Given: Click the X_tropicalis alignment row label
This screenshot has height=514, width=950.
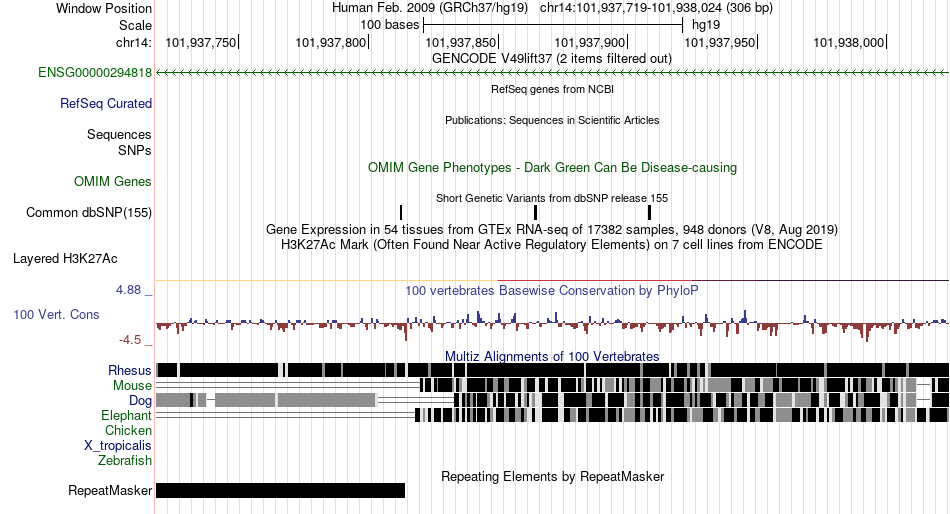Looking at the screenshot, I should pos(118,446).
